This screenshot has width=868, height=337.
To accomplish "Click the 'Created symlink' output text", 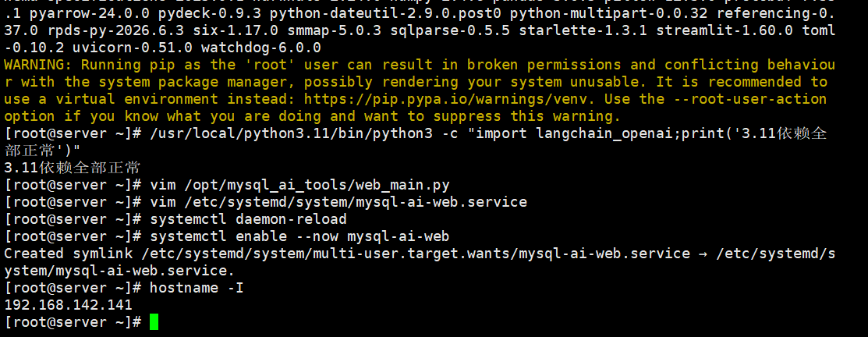I will (68, 254).
